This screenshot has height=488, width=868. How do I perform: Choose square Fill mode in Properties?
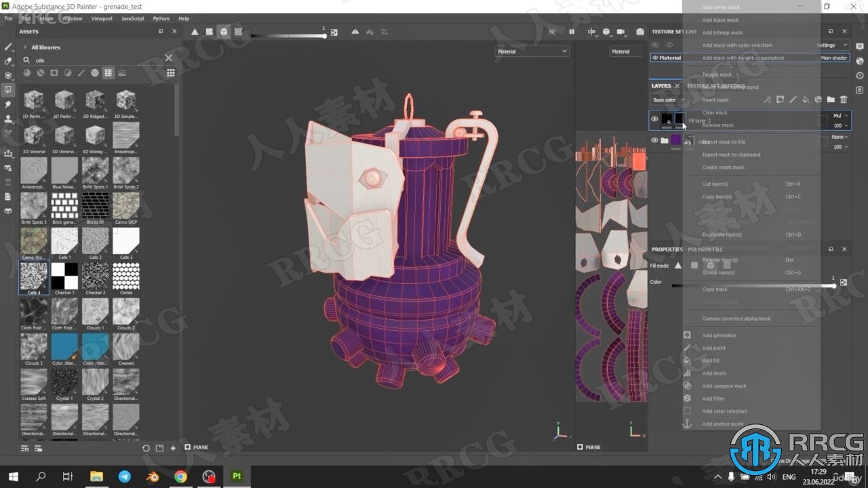[x=694, y=266]
